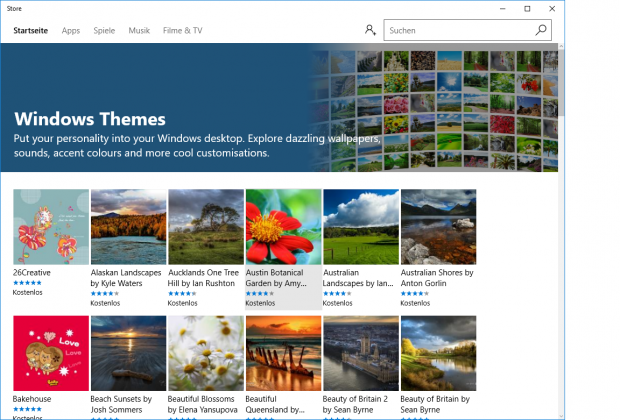Click Australian Landscapes by Ian title

click(358, 278)
